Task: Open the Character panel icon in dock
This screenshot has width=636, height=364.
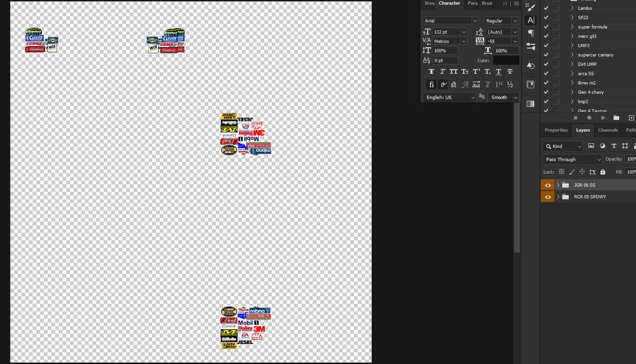Action: click(531, 21)
